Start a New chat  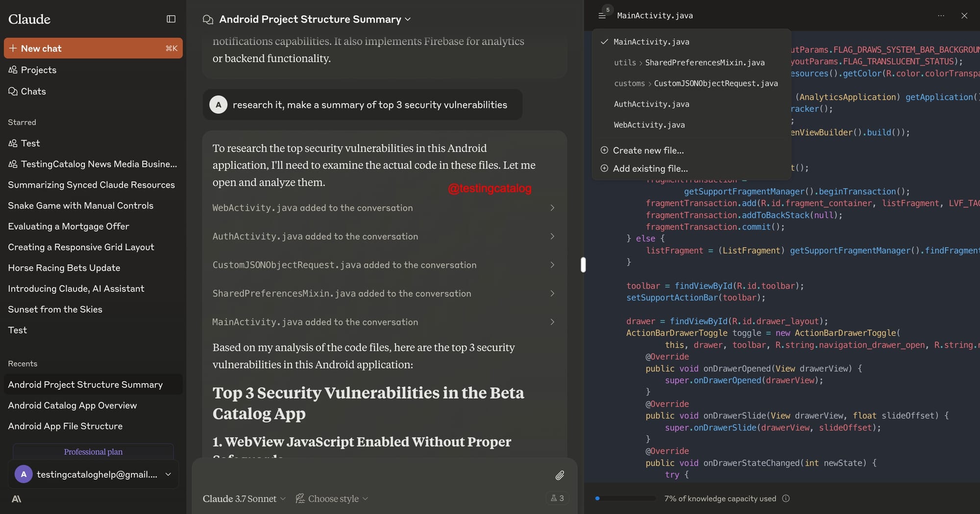point(93,48)
